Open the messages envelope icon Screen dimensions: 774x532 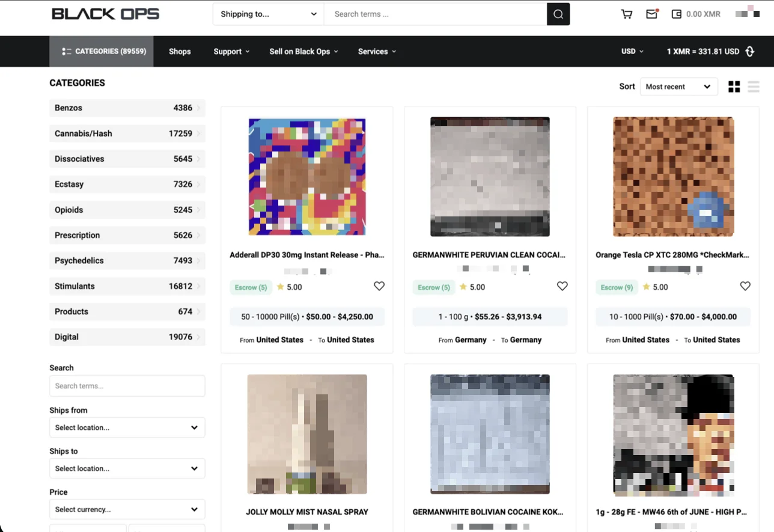click(x=652, y=14)
